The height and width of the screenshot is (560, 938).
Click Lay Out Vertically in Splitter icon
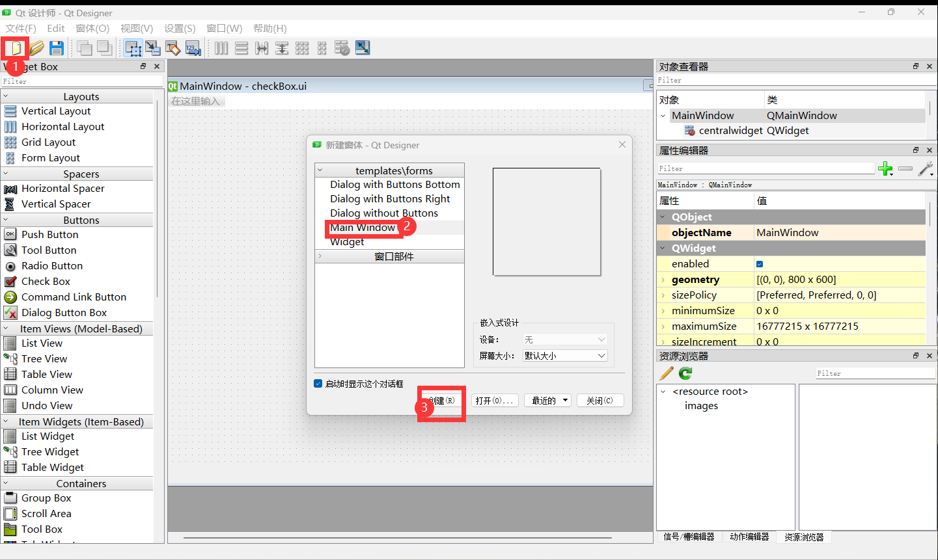point(282,47)
